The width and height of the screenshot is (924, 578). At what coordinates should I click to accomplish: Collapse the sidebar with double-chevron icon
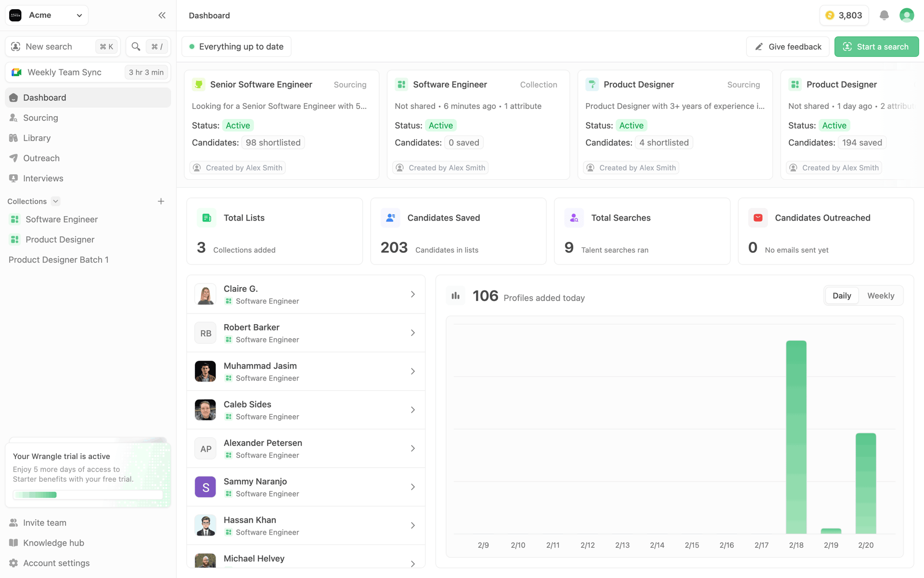click(x=162, y=15)
